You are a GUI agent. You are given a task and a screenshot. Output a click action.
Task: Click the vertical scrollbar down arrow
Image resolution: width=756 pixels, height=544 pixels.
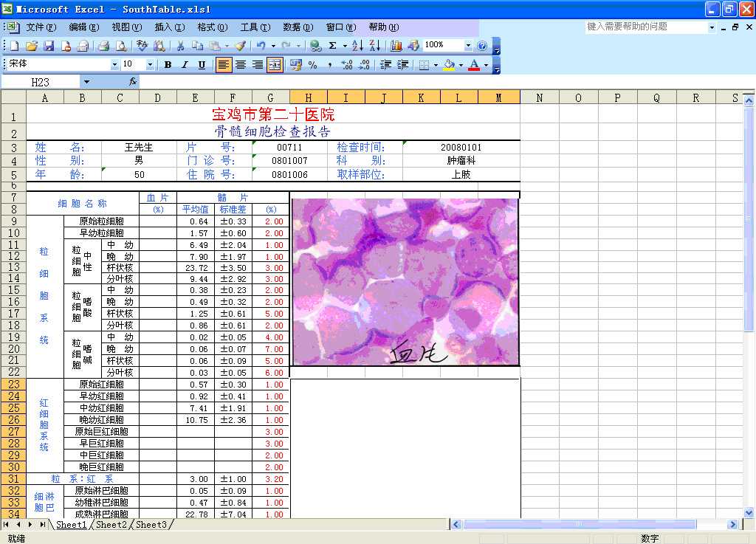coord(749,513)
